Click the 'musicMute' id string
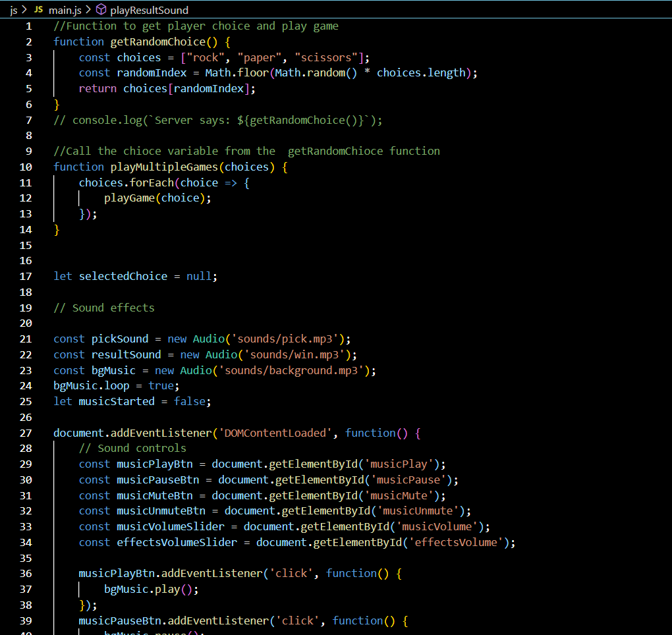 pyautogui.click(x=399, y=496)
